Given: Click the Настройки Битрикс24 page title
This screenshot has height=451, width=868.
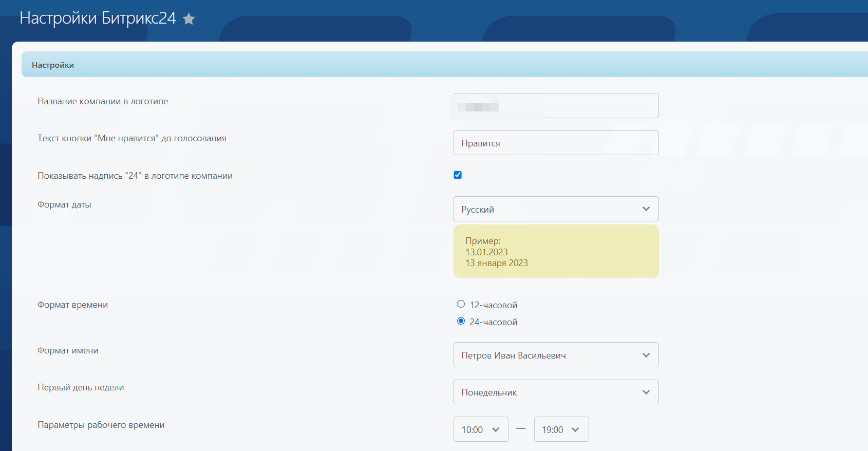Looking at the screenshot, I should click(98, 18).
